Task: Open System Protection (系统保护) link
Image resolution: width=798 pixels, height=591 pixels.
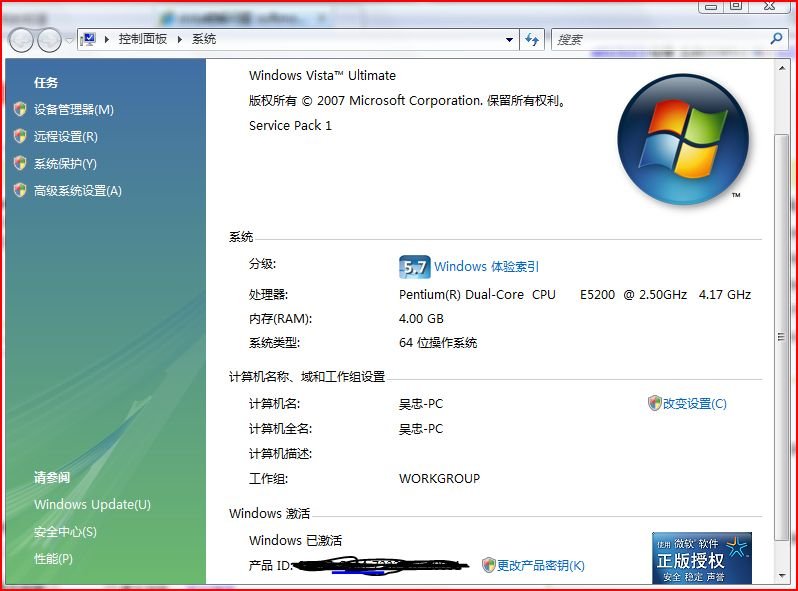Action: click(x=65, y=163)
